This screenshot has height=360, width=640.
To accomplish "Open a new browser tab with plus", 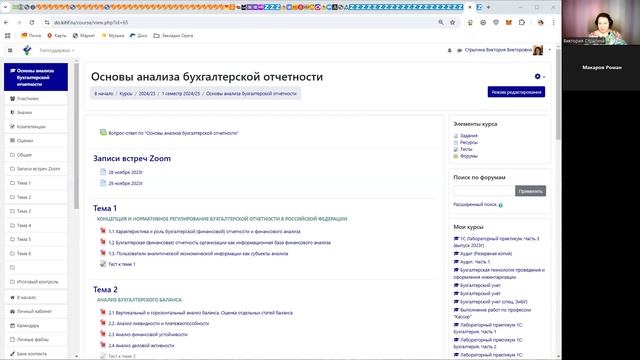I will tap(488, 7).
